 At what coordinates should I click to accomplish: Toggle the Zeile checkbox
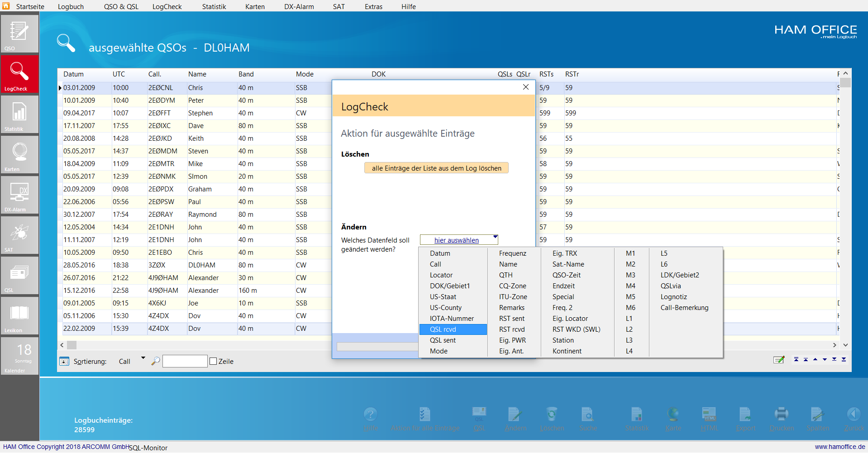(214, 361)
